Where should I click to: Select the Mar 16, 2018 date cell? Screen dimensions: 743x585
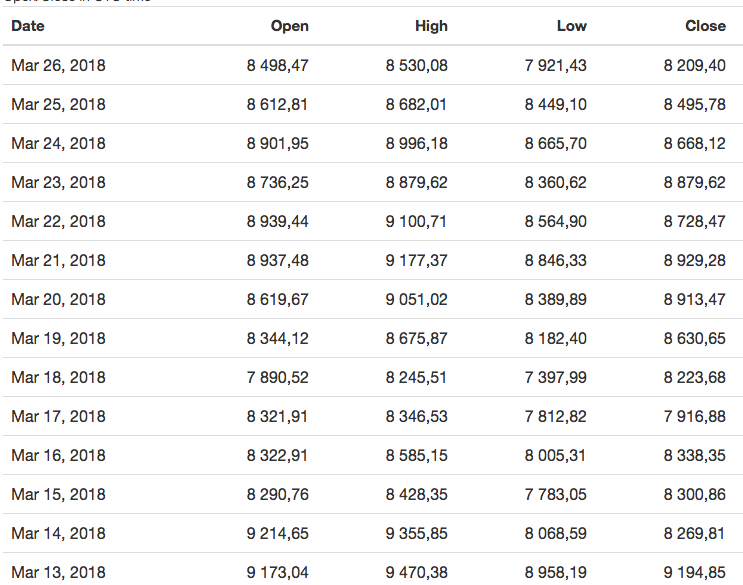[x=58, y=455]
